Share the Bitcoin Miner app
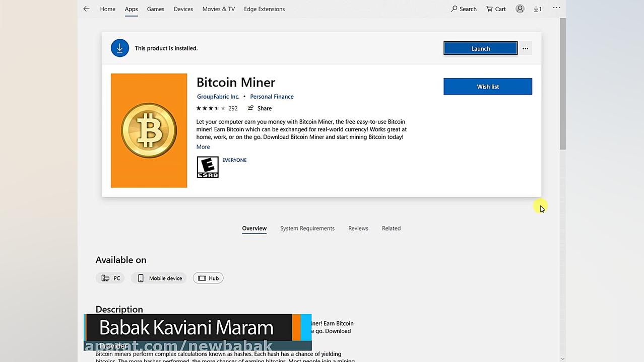This screenshot has height=362, width=644. [x=260, y=108]
